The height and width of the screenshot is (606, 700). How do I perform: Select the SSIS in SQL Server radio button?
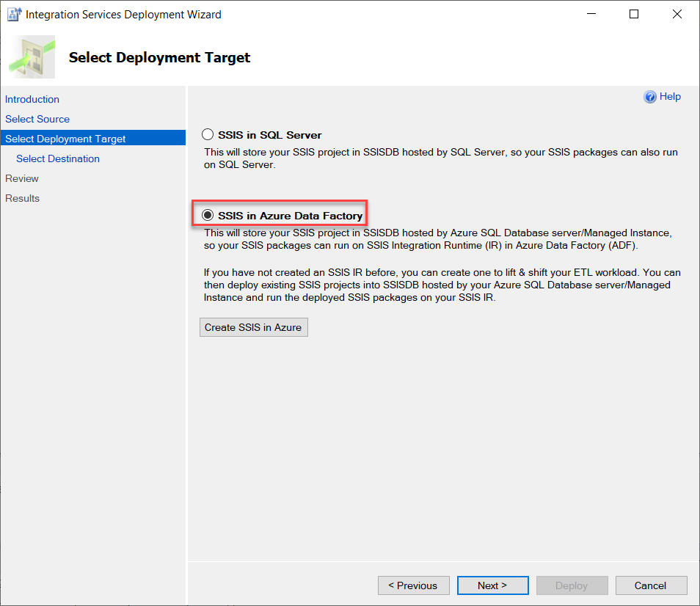pos(208,134)
